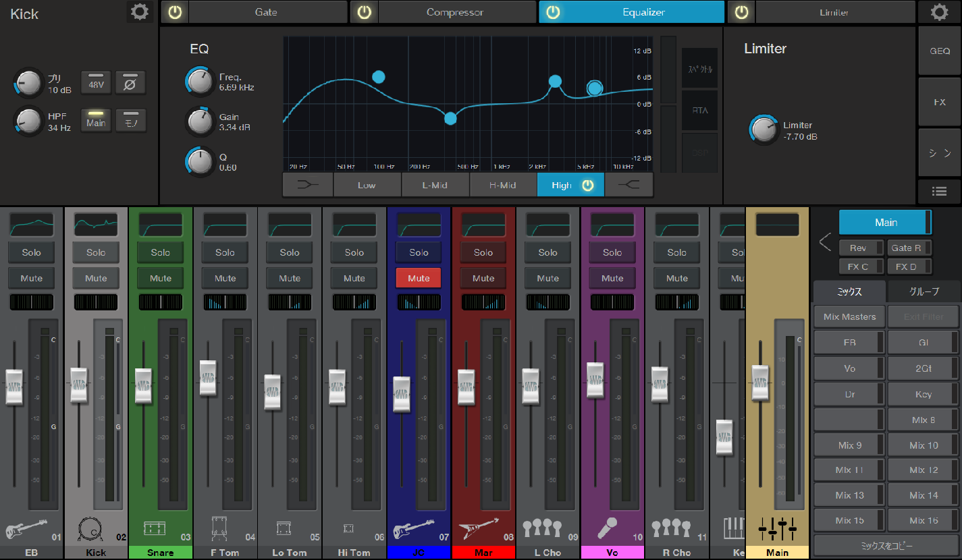Screen dimensions: 962x560
Task: Toggle the Main assign button
Action: click(96, 121)
